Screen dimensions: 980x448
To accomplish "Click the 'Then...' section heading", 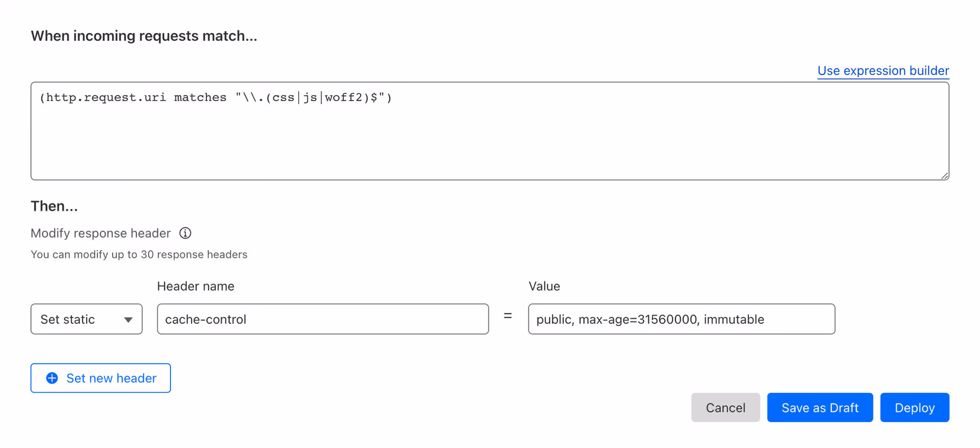I will 54,206.
